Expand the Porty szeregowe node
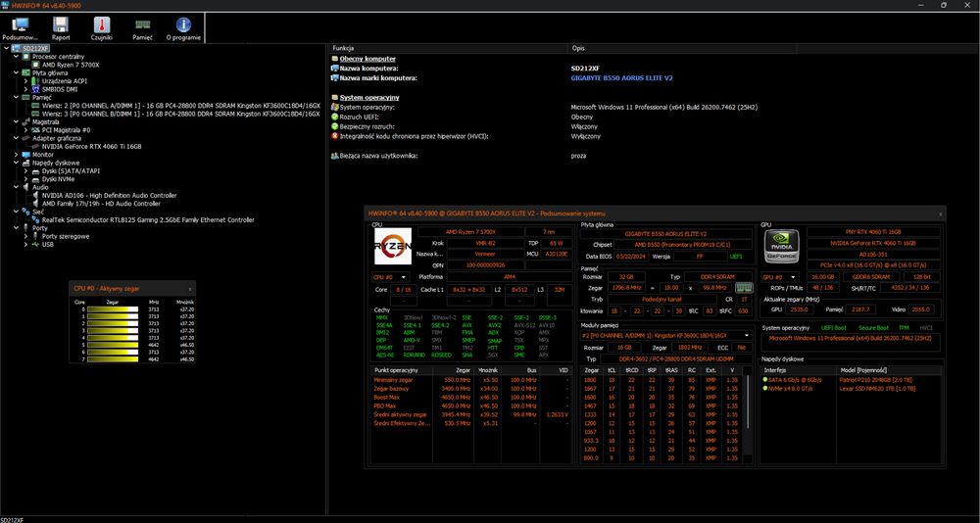980x523 pixels. click(25, 236)
